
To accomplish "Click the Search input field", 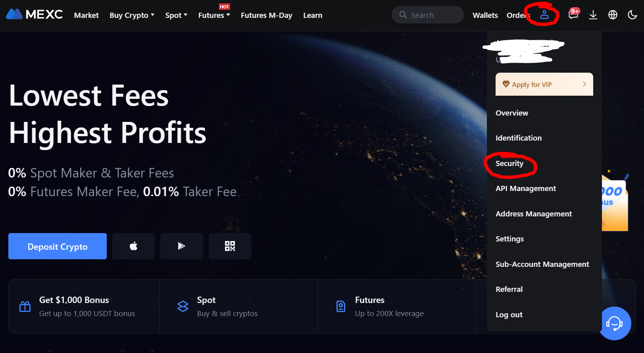I will pyautogui.click(x=427, y=15).
